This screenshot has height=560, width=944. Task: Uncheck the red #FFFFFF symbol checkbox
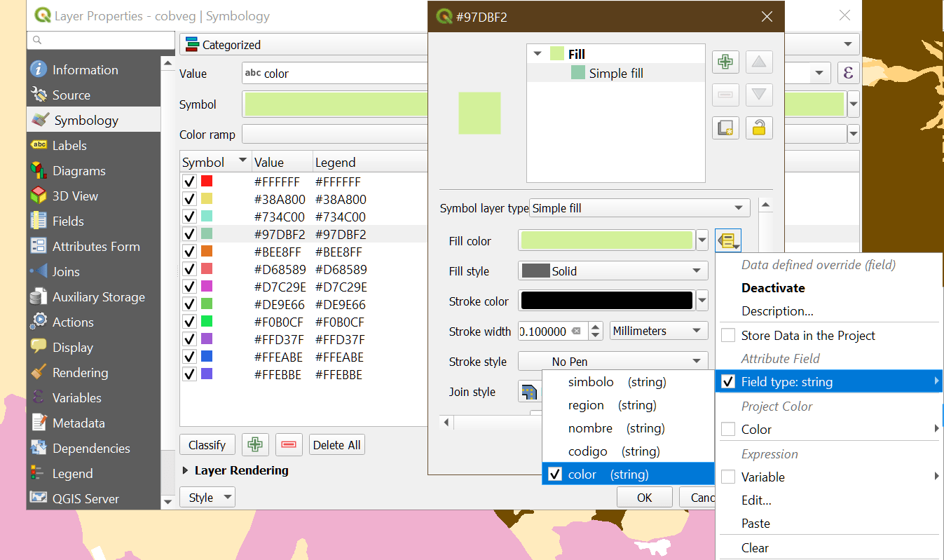pyautogui.click(x=189, y=181)
